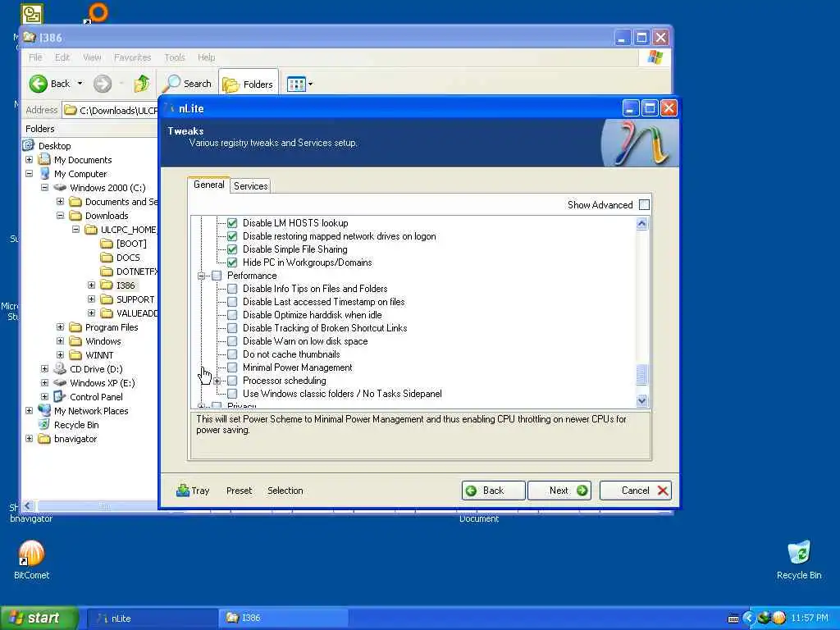This screenshot has width=840, height=630.
Task: Click tweaks list scrollbar down arrow
Action: point(641,400)
